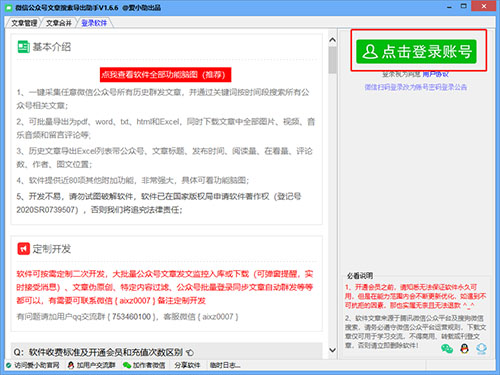Open 临时日志... in the status bar
The width and height of the screenshot is (500, 375).
point(225,365)
